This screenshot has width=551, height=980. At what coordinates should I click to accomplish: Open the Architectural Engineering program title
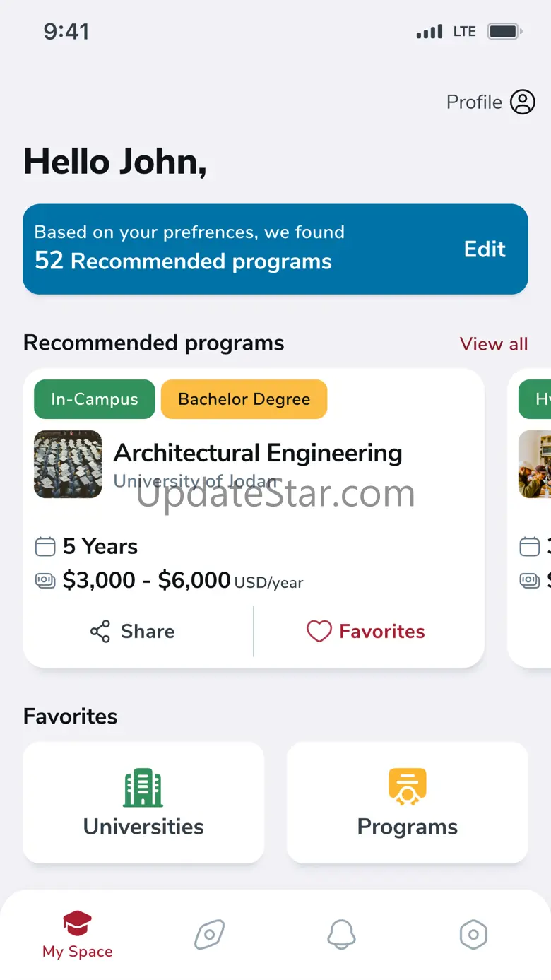(x=258, y=453)
